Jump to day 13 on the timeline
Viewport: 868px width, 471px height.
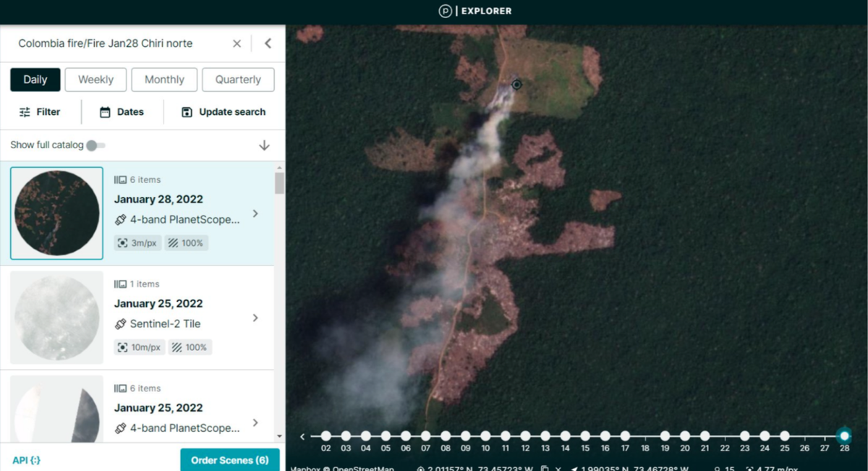[545, 436]
